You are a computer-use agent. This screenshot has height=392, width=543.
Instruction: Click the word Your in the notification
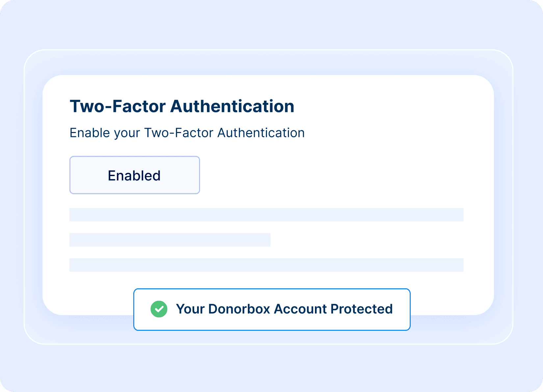point(190,309)
